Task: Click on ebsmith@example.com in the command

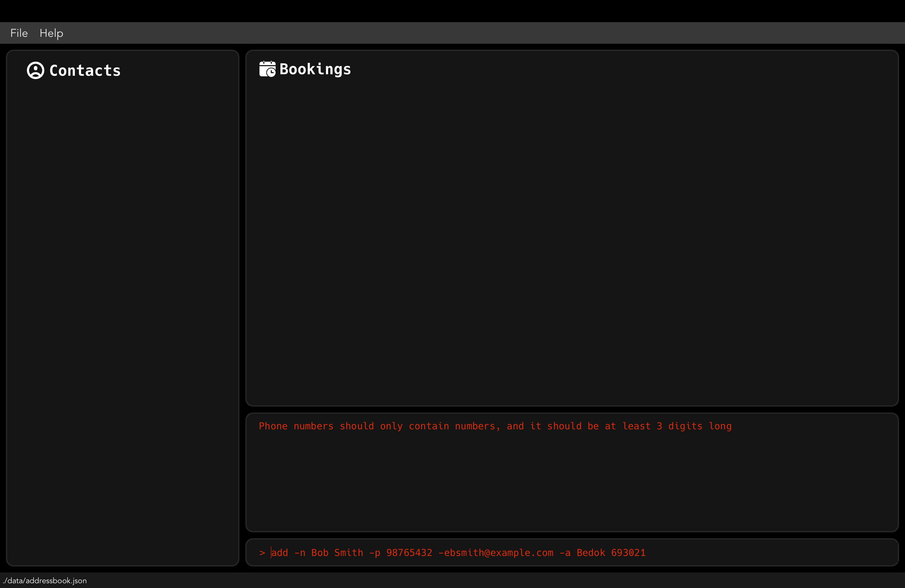Action: [499, 553]
